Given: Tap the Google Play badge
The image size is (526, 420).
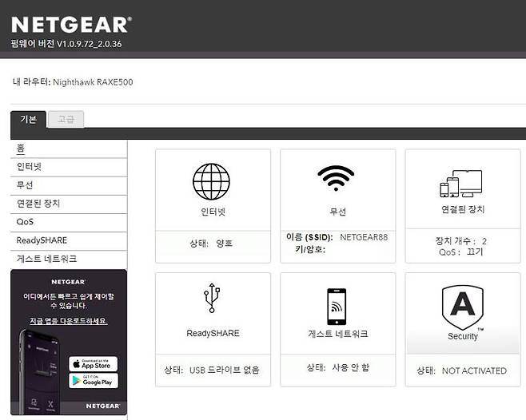Looking at the screenshot, I should click(93, 382).
